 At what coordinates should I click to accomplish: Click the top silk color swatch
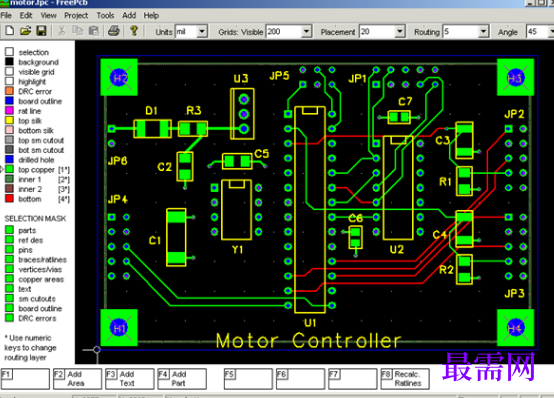[x=9, y=121]
